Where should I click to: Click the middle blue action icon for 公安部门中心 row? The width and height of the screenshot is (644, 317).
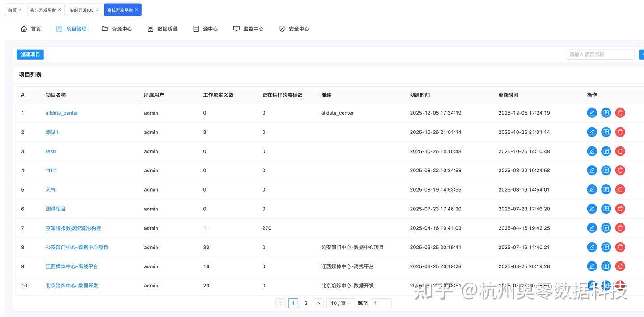point(606,247)
